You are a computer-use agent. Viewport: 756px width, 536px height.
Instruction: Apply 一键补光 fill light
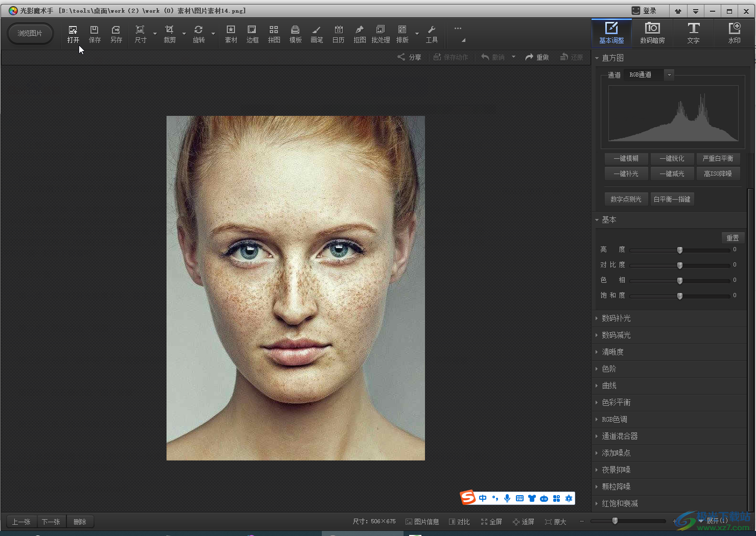click(x=626, y=174)
